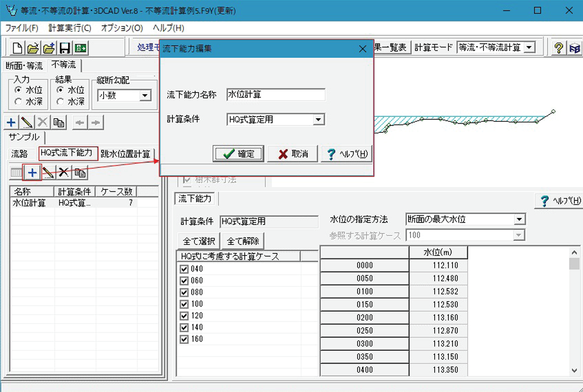Image resolution: width=583 pixels, height=392 pixels.
Task: Open the ファイル(F) menu
Action: point(22,28)
